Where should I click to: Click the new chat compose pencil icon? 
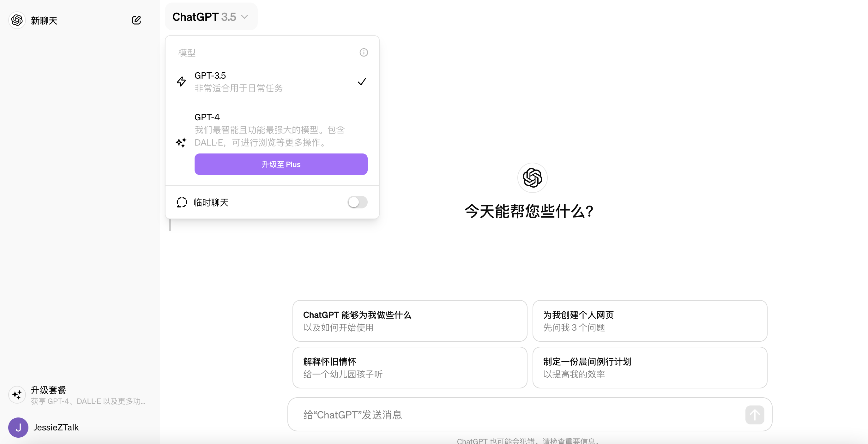136,20
